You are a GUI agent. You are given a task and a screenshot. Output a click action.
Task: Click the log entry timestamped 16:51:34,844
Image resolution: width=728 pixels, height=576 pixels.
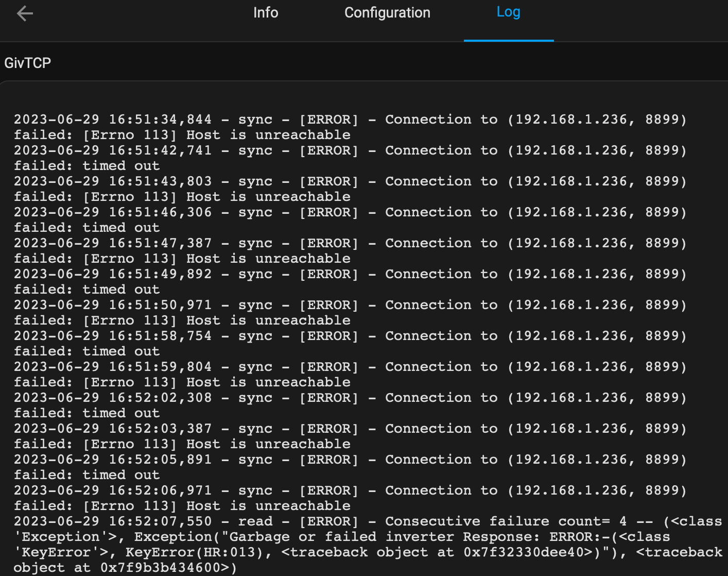[x=350, y=127]
